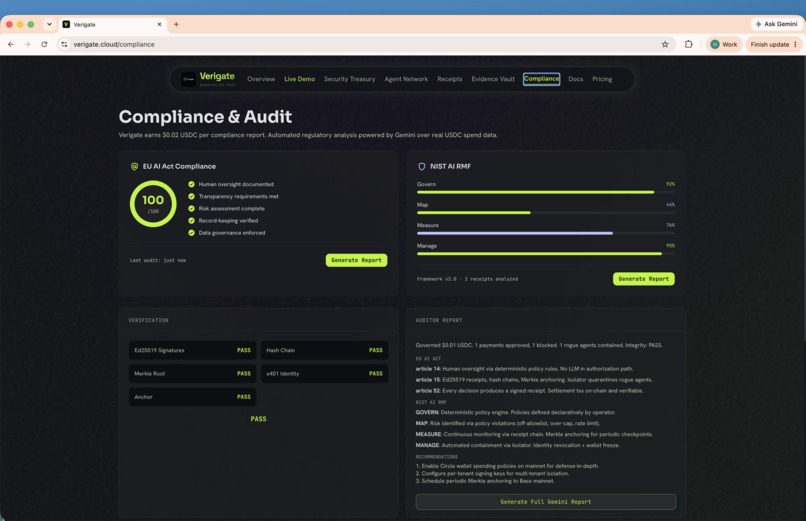Viewport: 806px width, 521px height.
Task: Click the Verigate logo in navbar
Action: pyautogui.click(x=209, y=79)
